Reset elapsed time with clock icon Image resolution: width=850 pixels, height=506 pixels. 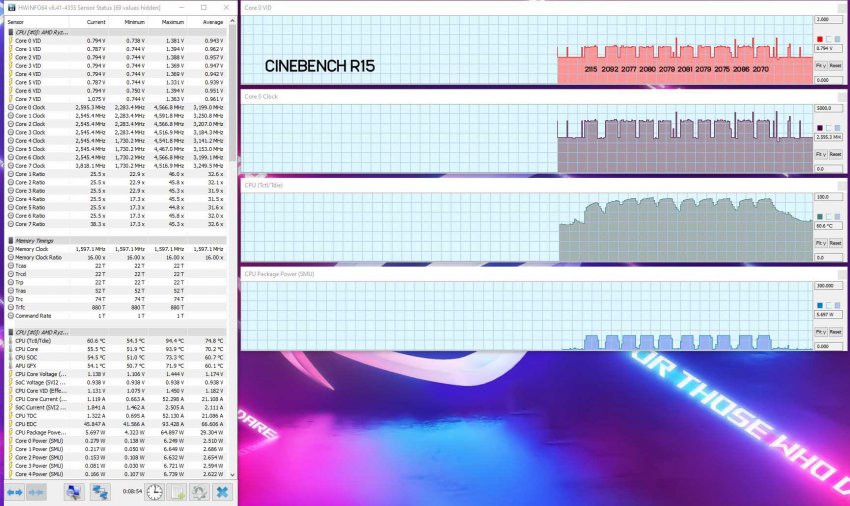point(154,492)
